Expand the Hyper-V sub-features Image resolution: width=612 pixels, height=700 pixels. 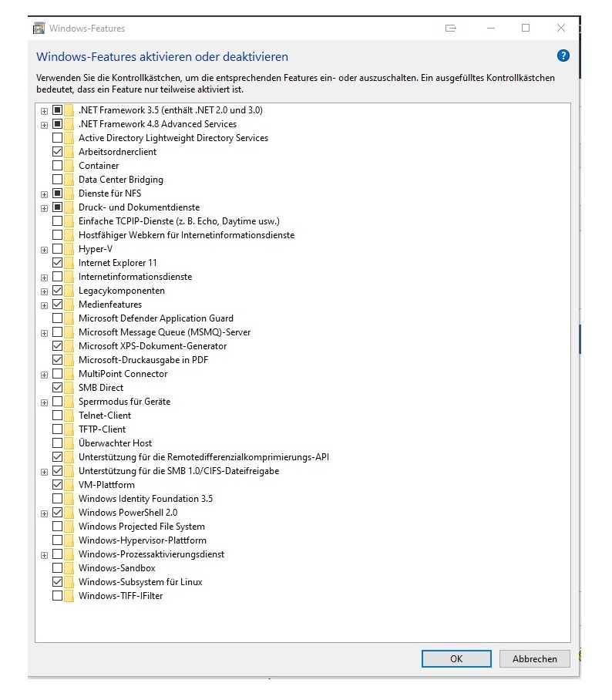pos(44,250)
